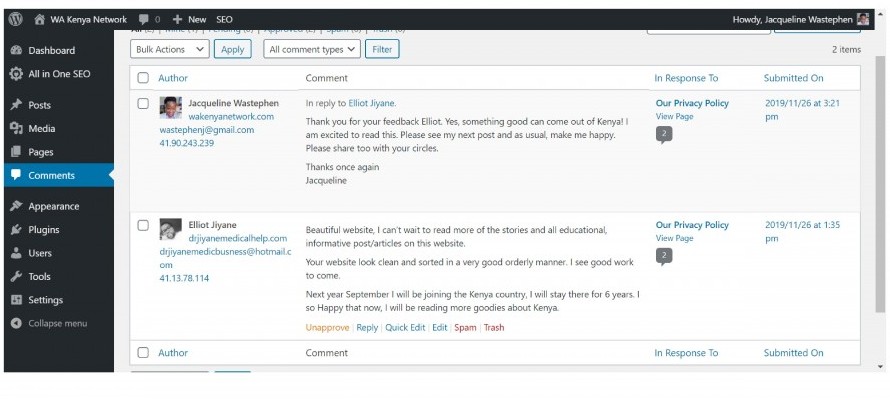Screen dimensions: 890x400
Task: Click the Comments speech bubble sidebar icon
Action: [16, 175]
